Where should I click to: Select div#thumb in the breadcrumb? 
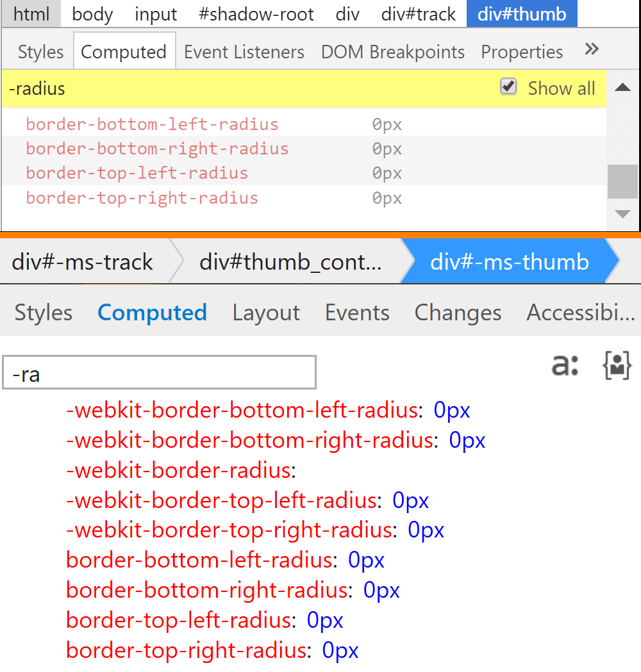(522, 14)
